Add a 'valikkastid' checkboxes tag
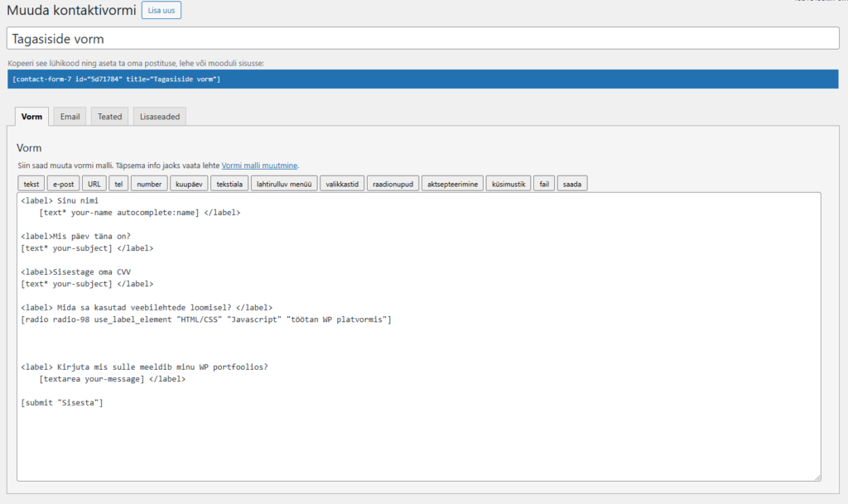The image size is (848, 504). coord(342,184)
